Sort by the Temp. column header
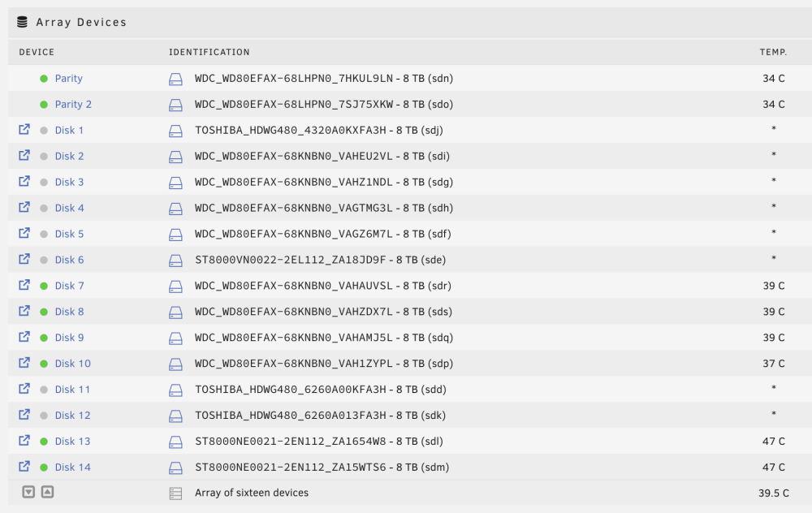The height and width of the screenshot is (513, 812). pos(773,52)
